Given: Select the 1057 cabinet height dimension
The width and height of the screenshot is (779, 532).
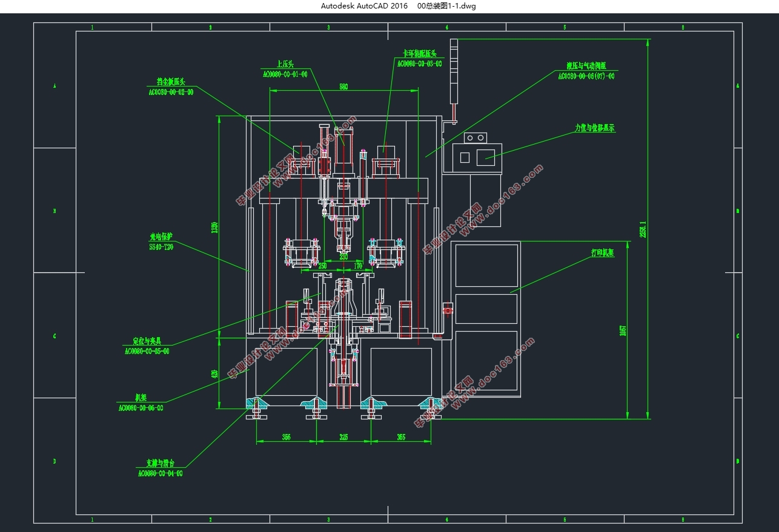Looking at the screenshot, I should pyautogui.click(x=623, y=330).
